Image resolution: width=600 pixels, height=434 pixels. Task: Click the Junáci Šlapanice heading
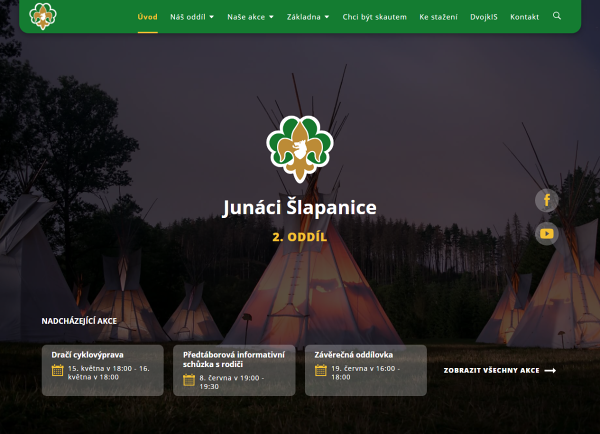pos(300,208)
